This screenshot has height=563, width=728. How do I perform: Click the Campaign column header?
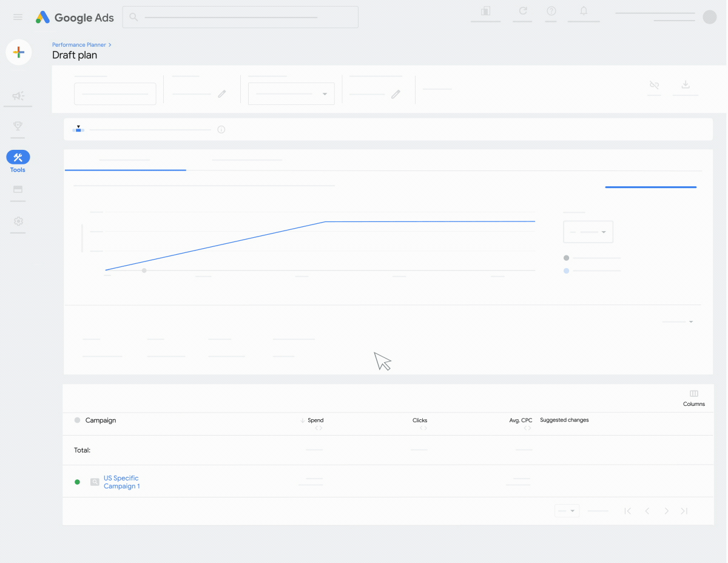click(101, 420)
